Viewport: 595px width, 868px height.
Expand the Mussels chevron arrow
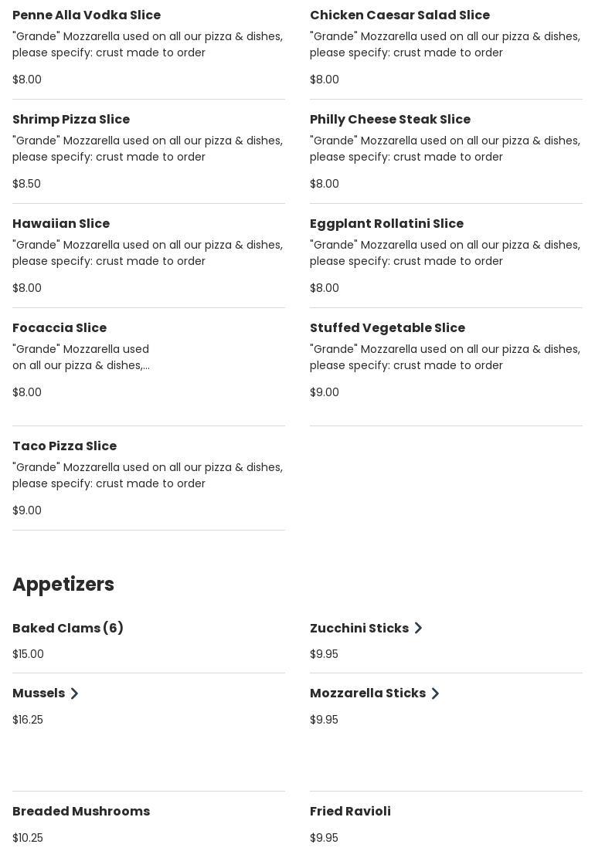[x=74, y=693]
